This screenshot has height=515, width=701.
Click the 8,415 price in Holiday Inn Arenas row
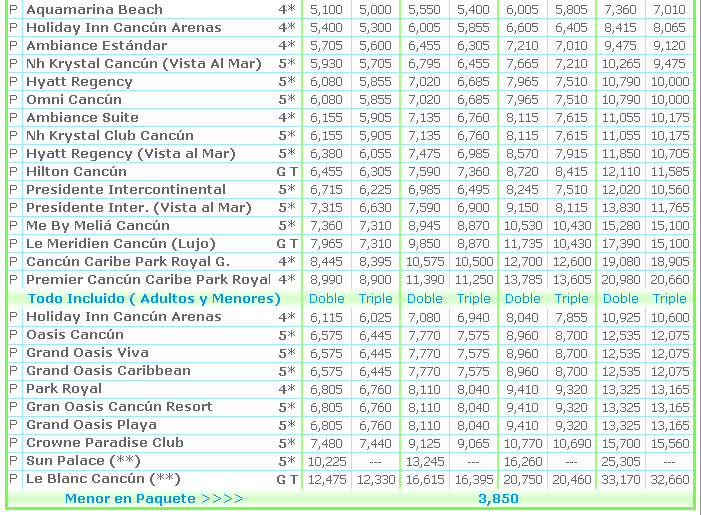click(621, 28)
